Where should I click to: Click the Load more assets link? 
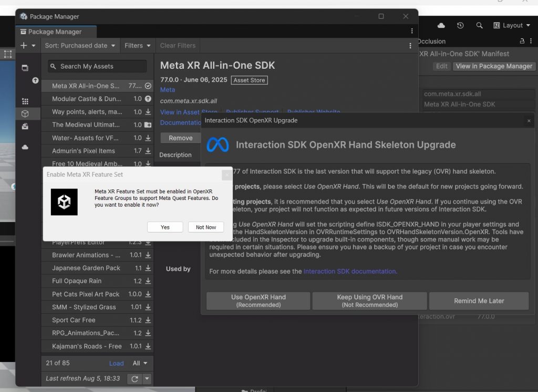point(116,363)
